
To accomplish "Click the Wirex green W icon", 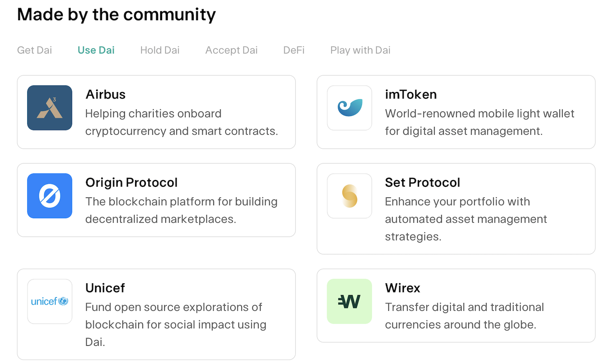I will point(349,301).
